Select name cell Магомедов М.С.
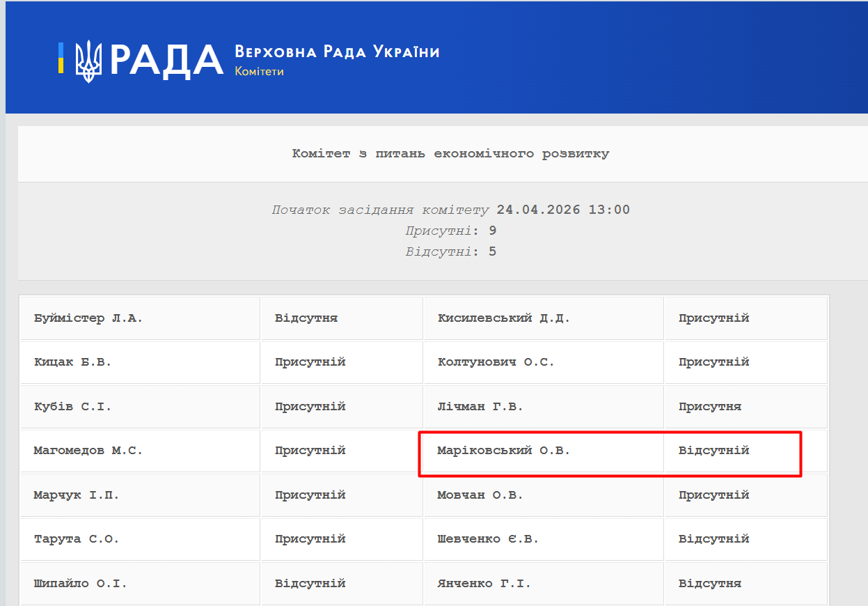This screenshot has width=868, height=606. click(140, 451)
